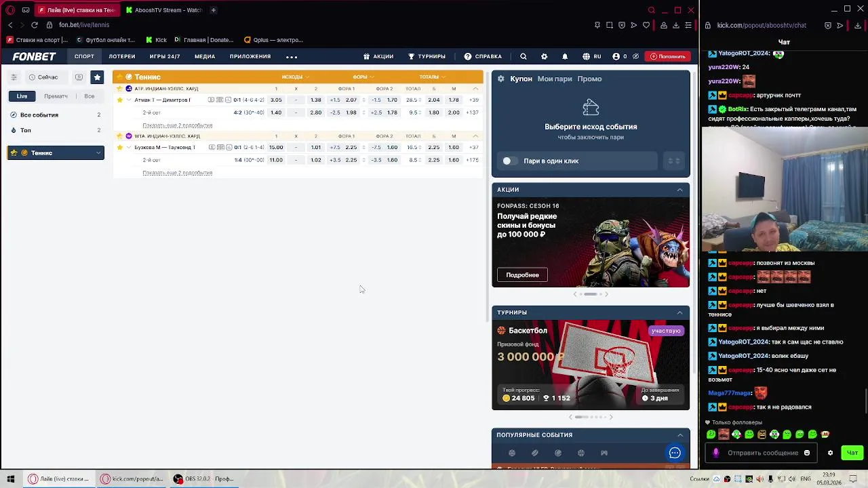Select the Все mode tab
The image size is (868, 488).
(x=89, y=96)
